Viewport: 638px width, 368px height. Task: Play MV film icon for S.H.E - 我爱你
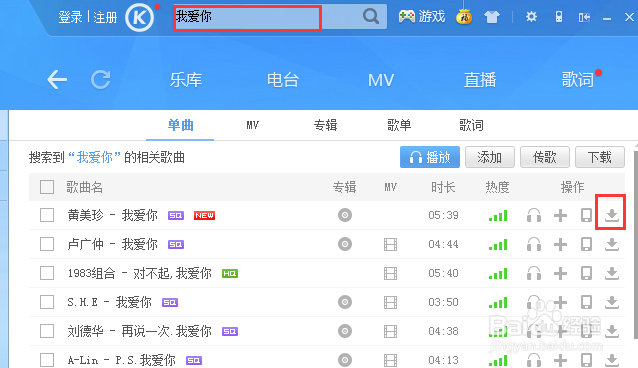(390, 302)
